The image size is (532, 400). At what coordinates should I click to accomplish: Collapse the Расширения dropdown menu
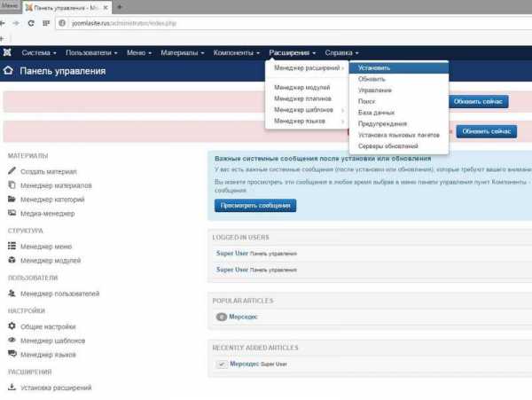click(x=292, y=52)
